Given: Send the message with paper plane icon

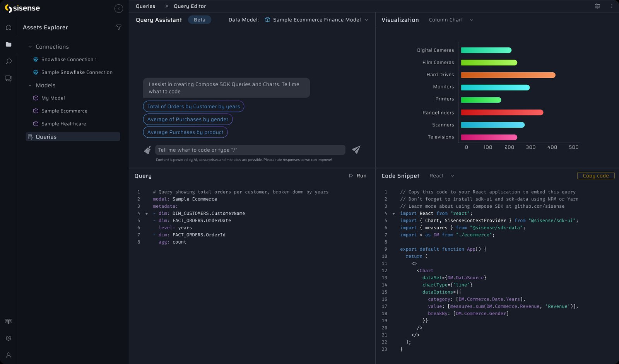Looking at the screenshot, I should pyautogui.click(x=356, y=150).
